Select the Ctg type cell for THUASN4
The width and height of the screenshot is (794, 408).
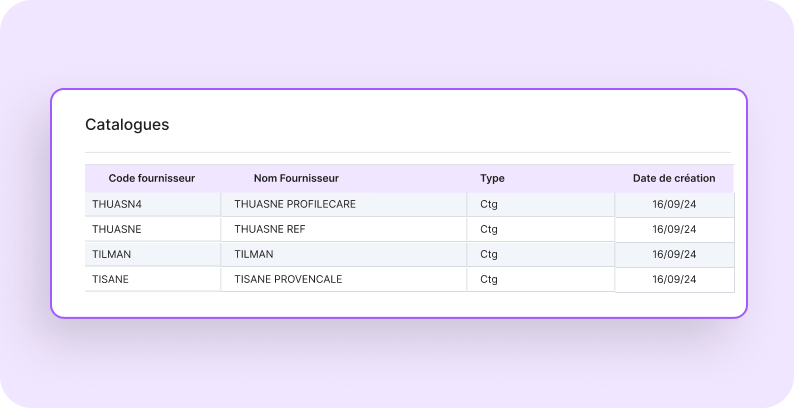[x=489, y=204]
